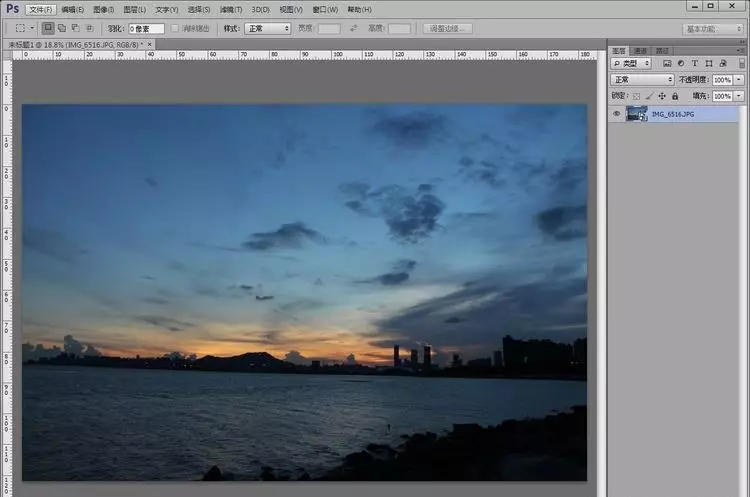The image size is (750, 497).
Task: Open the 类型 layer filter dropdown
Action: tap(631, 63)
